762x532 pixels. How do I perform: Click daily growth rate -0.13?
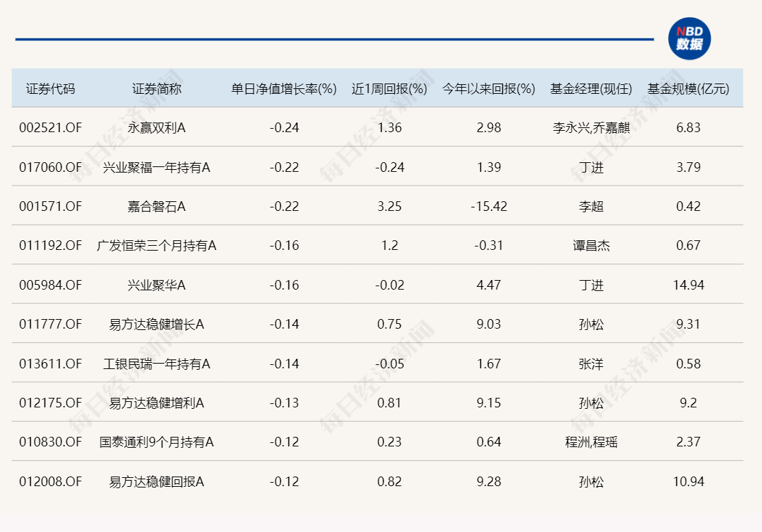284,403
